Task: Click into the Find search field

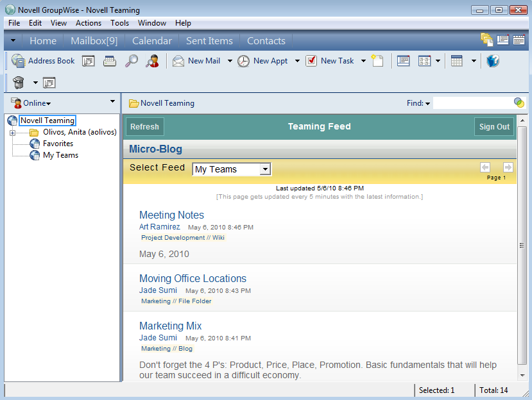Action: (474, 103)
